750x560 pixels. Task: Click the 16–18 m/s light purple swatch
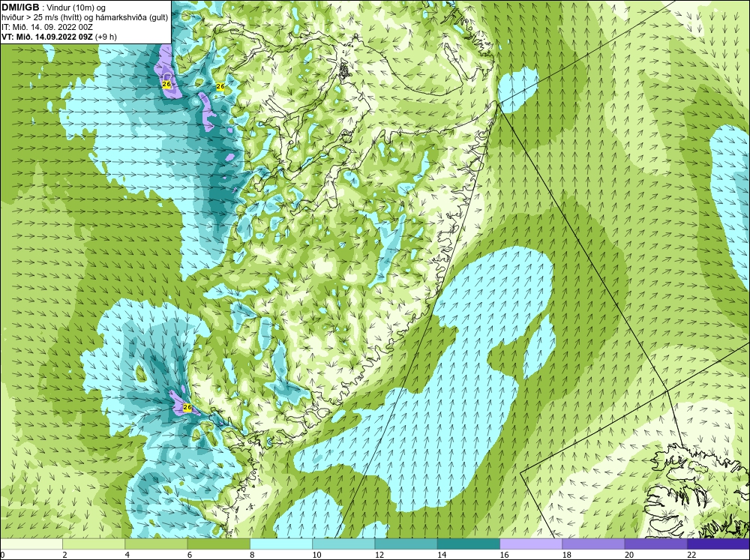tap(531, 544)
